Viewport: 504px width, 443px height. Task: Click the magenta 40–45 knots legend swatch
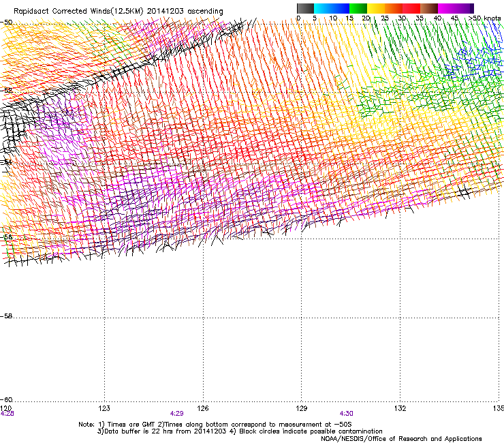pyautogui.click(x=447, y=8)
